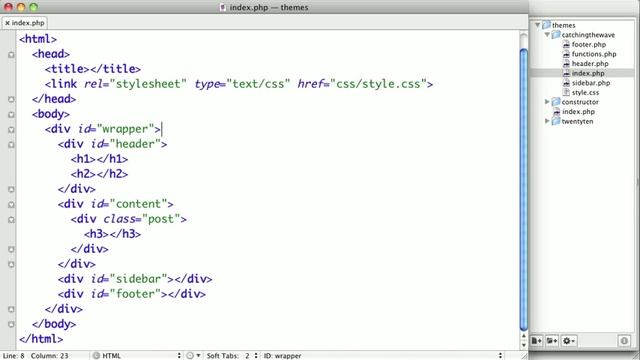This screenshot has height=360, width=640.
Task: Open the bundle gear menu in the status bar
Action: tap(193, 356)
